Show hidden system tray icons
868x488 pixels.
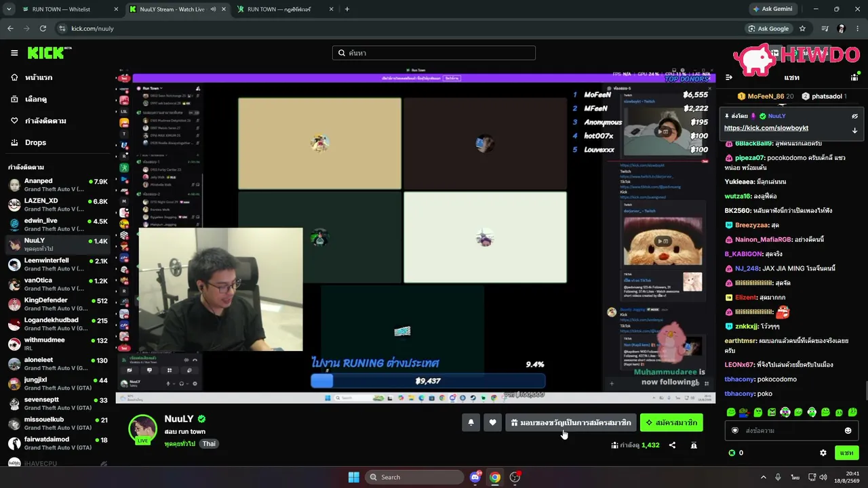coord(763,477)
